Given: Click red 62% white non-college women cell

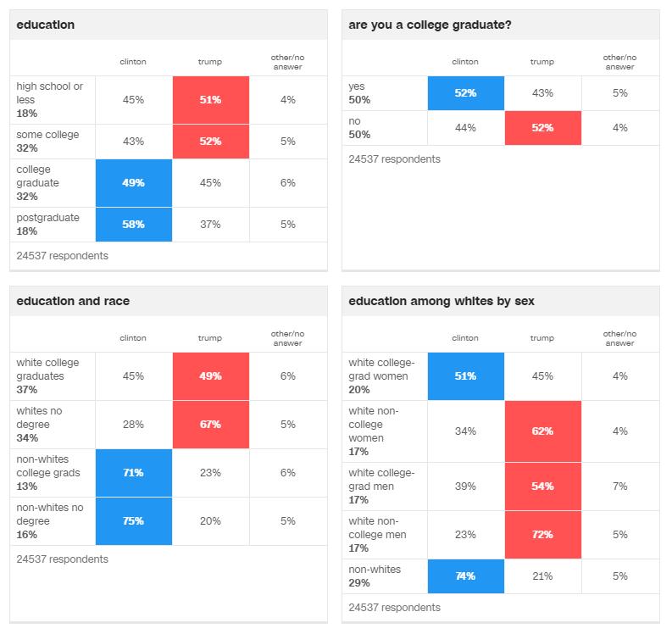Looking at the screenshot, I should click(x=542, y=431).
